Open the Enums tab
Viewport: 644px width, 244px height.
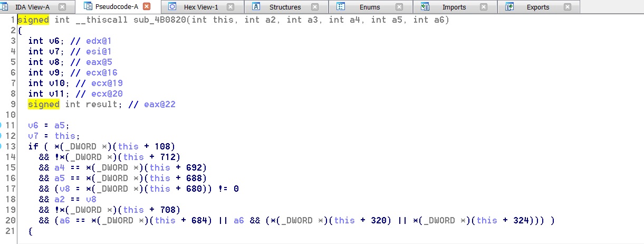pyautogui.click(x=370, y=7)
